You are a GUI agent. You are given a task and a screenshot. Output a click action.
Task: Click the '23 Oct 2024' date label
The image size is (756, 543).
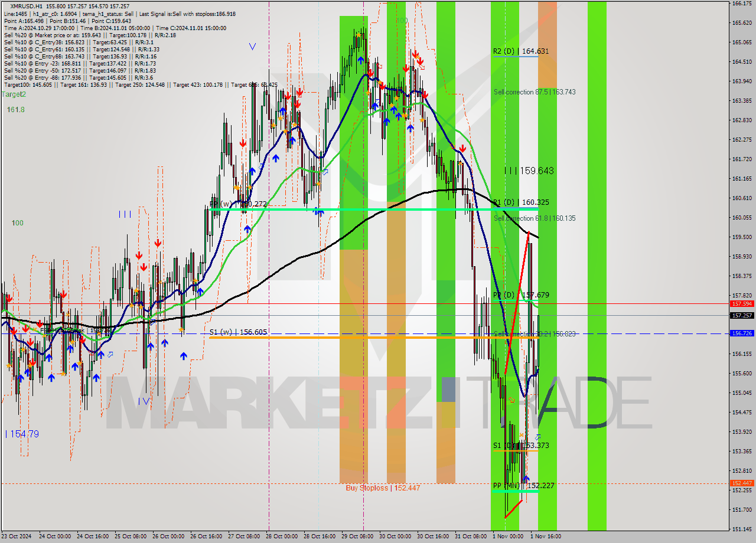click(x=17, y=537)
